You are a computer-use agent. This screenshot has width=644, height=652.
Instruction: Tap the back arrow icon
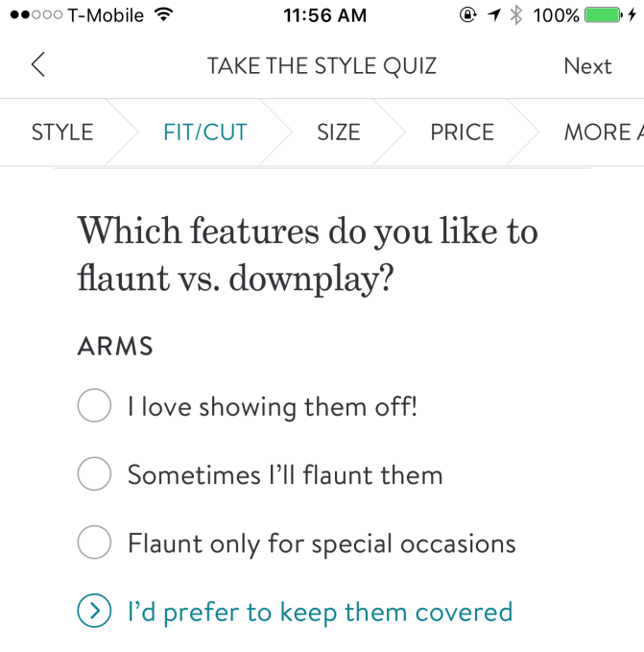click(37, 65)
